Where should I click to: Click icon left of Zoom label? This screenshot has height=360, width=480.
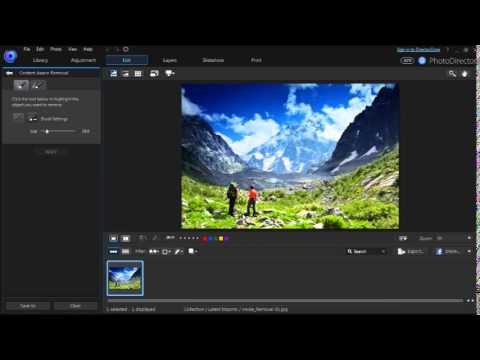403,238
